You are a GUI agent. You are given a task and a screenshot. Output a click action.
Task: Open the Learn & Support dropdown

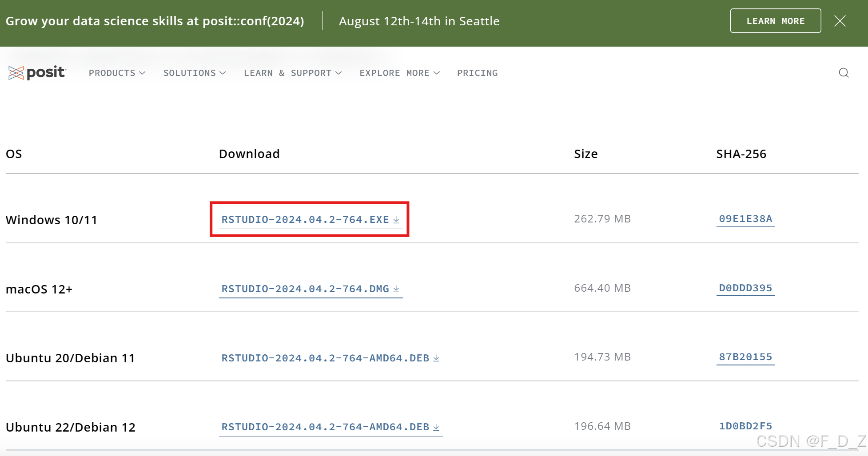[x=293, y=73]
